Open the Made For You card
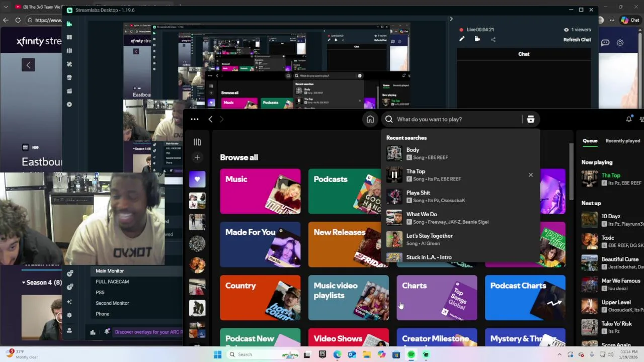 click(260, 245)
